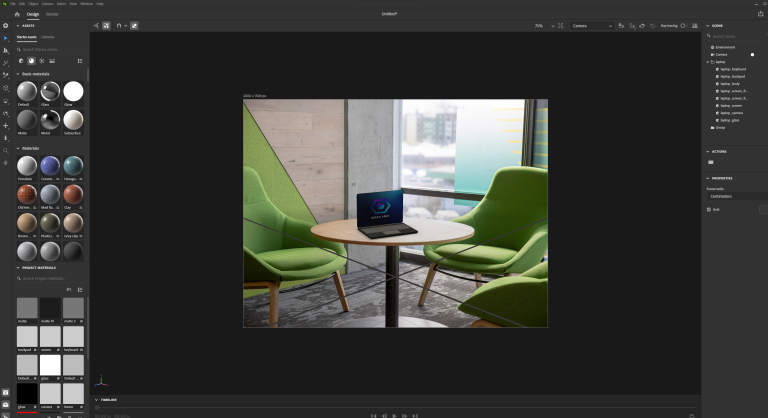The image size is (768, 418).
Task: Switch to the Render tab
Action: (x=52, y=14)
